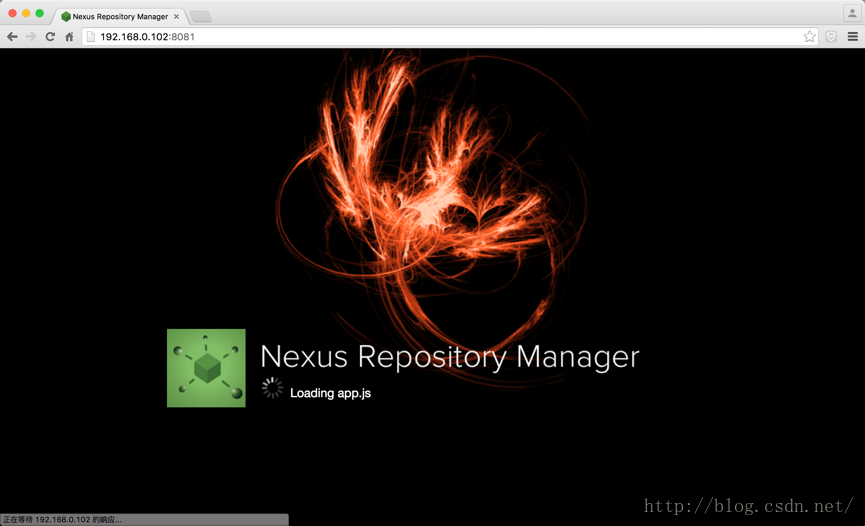
Task: Open the browser home page icon
Action: tap(69, 36)
